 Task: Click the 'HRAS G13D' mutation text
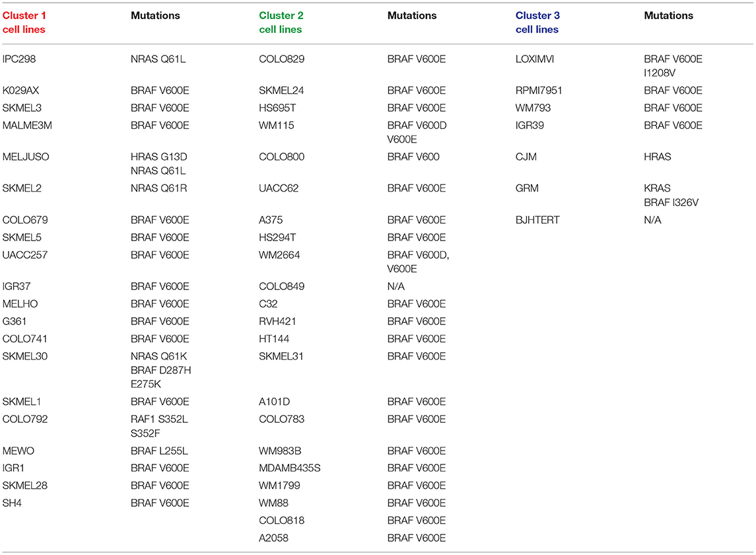pos(158,157)
